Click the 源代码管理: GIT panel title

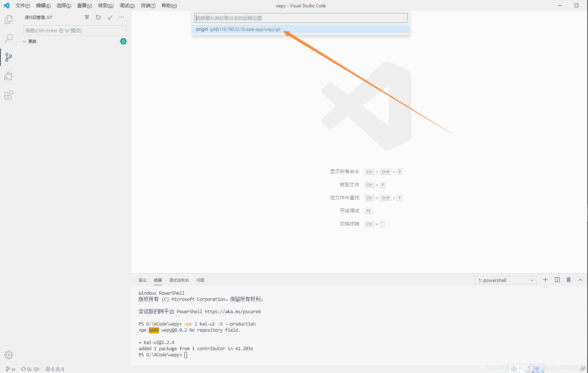coord(38,17)
